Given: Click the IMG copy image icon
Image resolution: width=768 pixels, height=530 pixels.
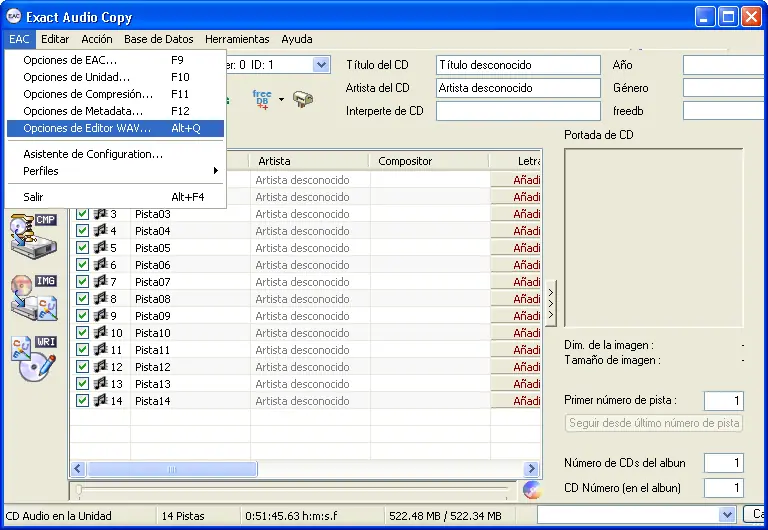Looking at the screenshot, I should point(33,297).
